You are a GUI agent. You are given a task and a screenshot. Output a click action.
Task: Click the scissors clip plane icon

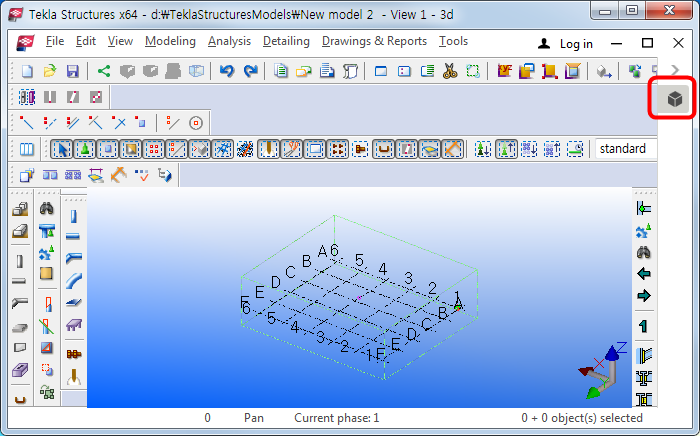(450, 71)
